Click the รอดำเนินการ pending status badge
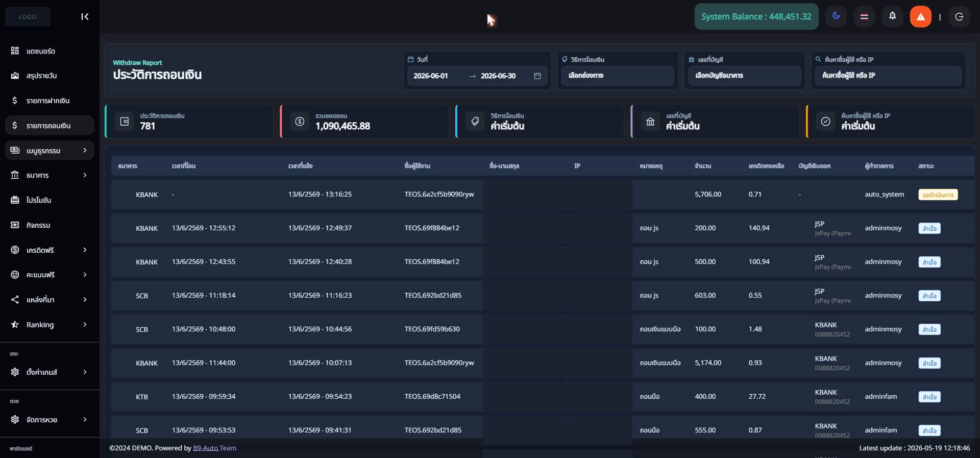The image size is (980, 458). click(x=938, y=195)
